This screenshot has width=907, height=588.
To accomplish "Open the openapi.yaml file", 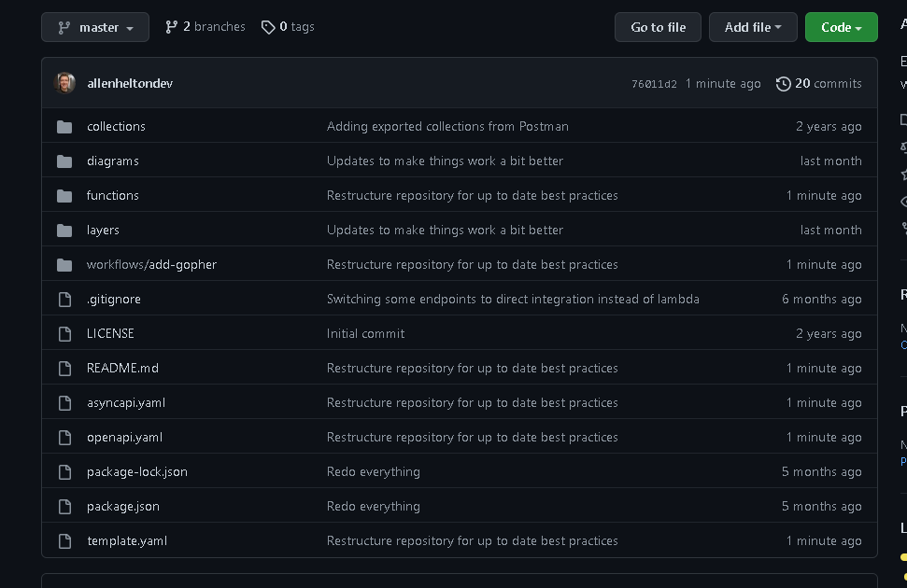I will click(x=124, y=437).
